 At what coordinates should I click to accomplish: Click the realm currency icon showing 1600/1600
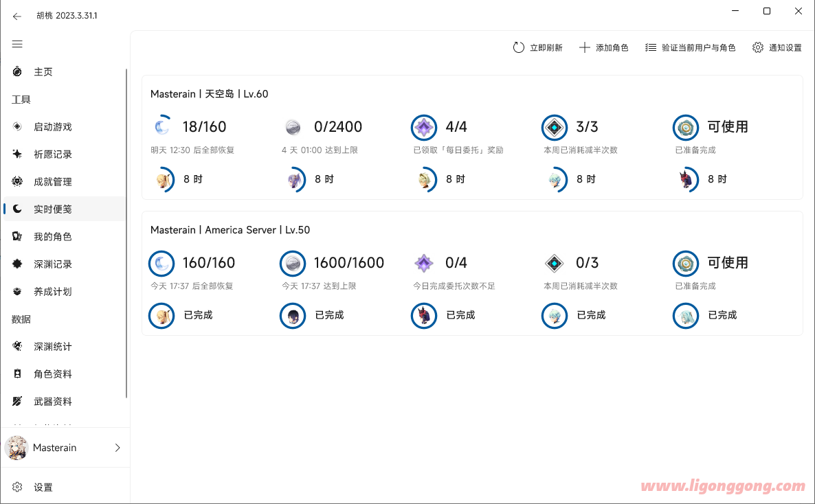click(293, 263)
